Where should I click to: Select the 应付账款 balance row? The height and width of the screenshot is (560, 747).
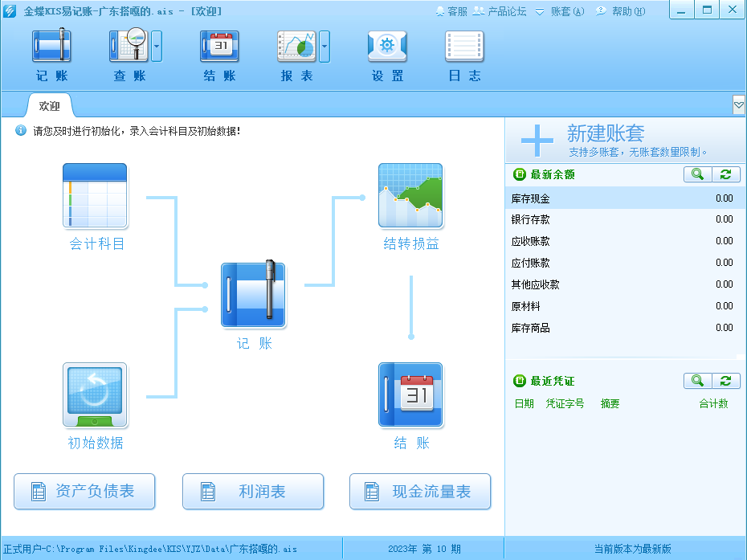(x=625, y=263)
